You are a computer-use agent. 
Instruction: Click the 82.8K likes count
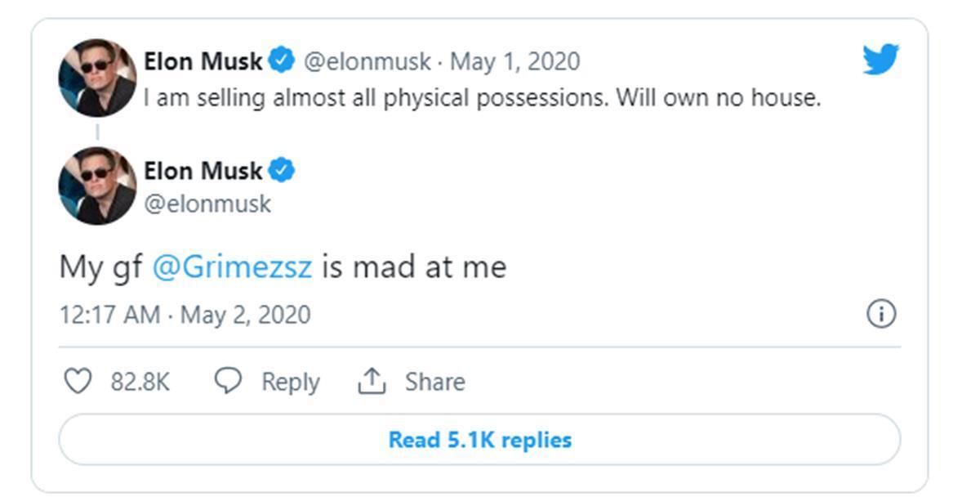(140, 382)
